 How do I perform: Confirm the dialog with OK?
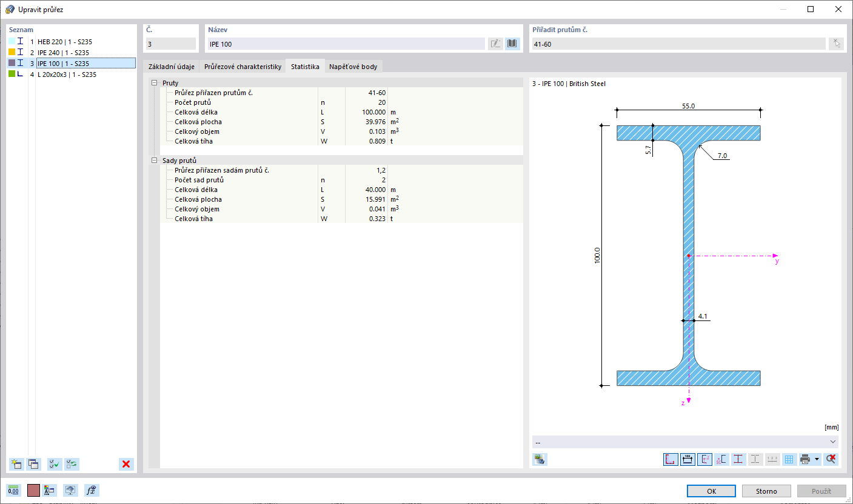[712, 491]
